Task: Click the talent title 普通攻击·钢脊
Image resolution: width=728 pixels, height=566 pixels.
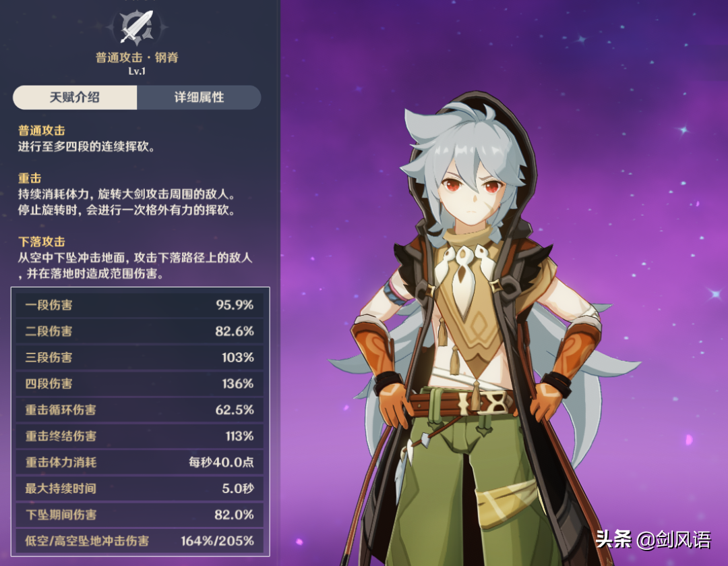Action: tap(137, 57)
